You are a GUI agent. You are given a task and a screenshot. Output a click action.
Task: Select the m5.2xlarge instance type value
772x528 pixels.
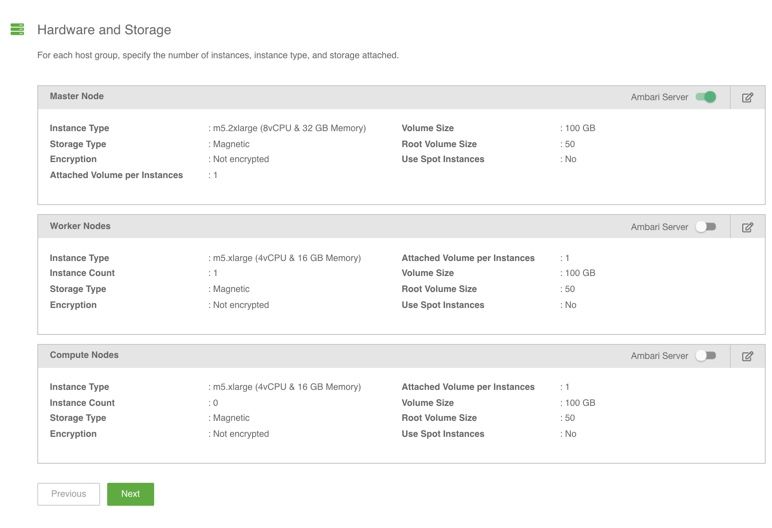pyautogui.click(x=288, y=128)
